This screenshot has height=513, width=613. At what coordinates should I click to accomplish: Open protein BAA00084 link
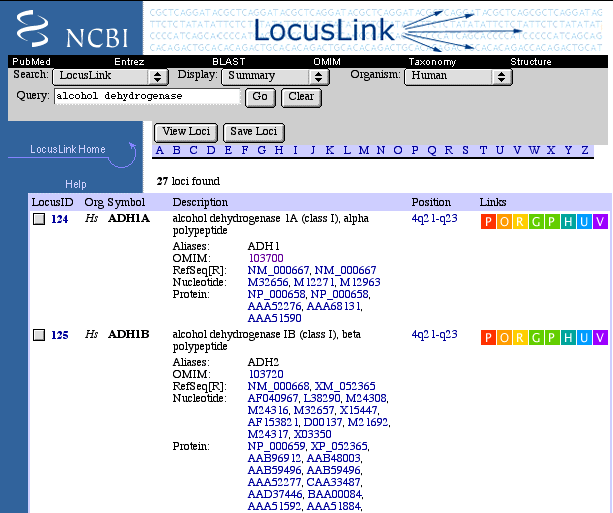click(x=335, y=494)
